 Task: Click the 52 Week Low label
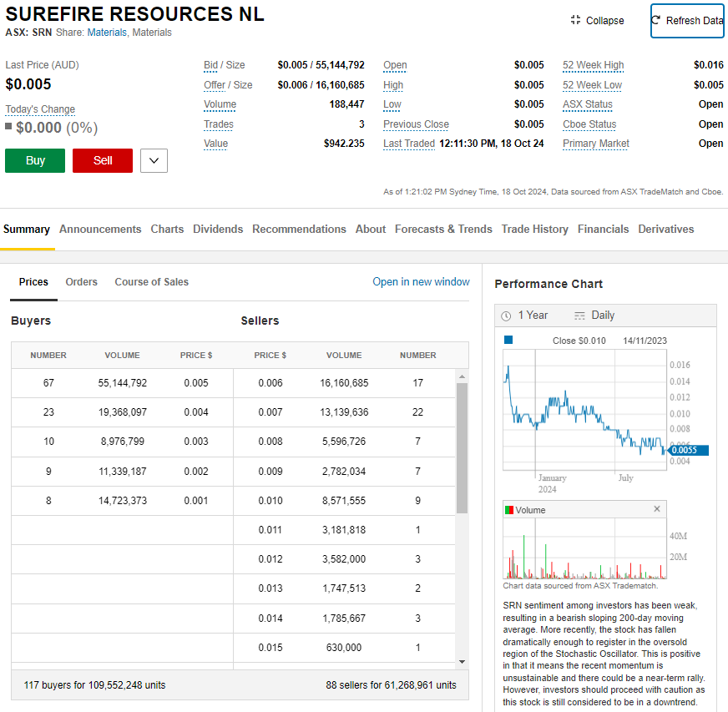coord(593,85)
